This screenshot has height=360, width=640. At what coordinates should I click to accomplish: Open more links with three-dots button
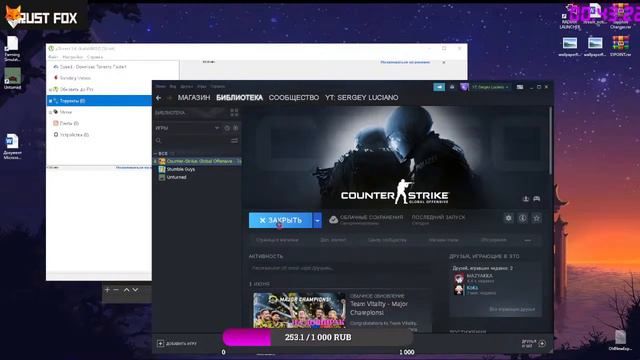tap(528, 240)
